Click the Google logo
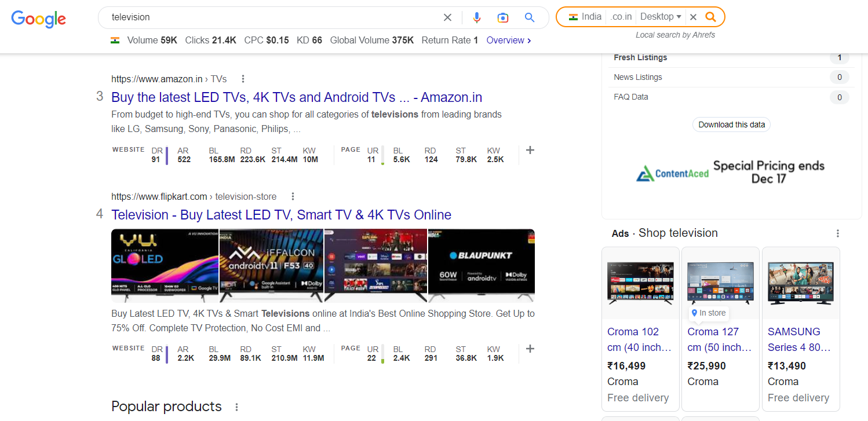The width and height of the screenshot is (868, 421). [38, 19]
